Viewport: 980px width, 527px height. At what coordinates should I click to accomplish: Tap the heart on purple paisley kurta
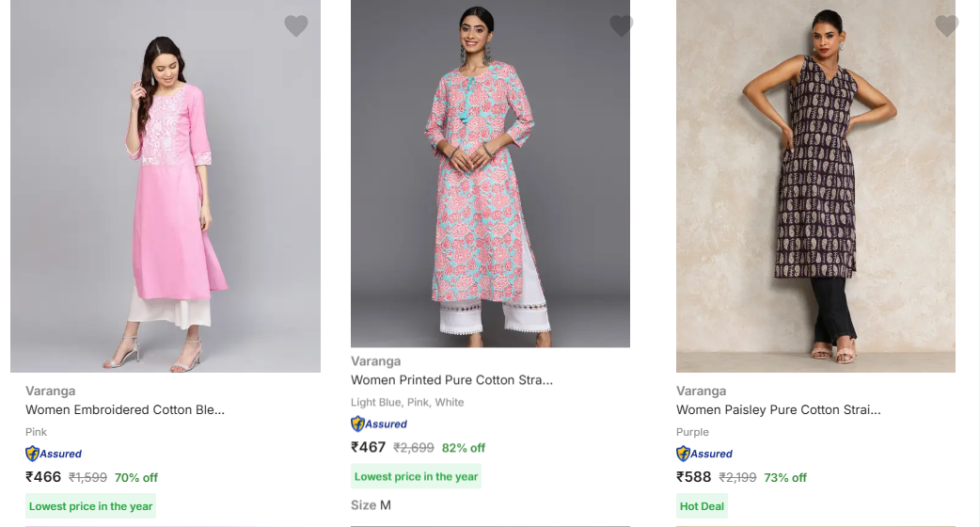coord(947,26)
